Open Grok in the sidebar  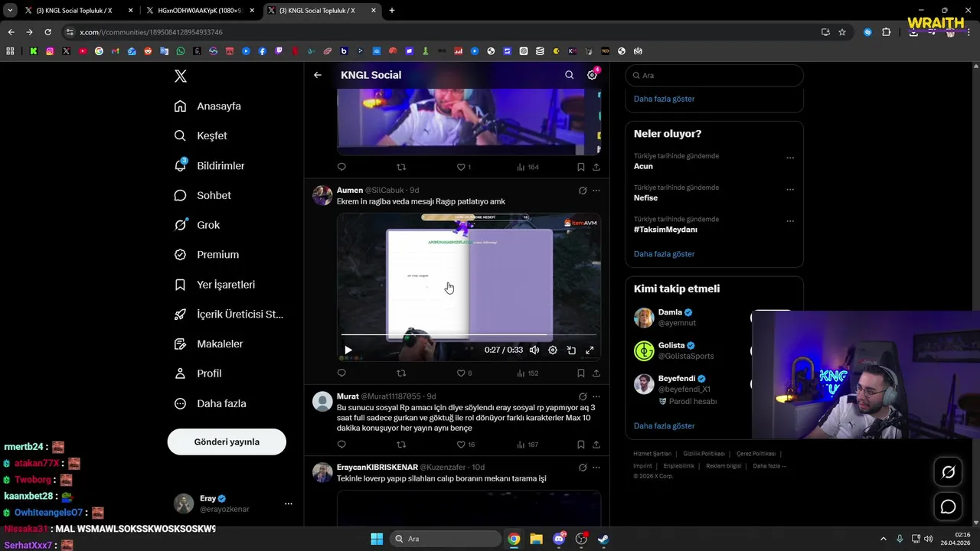click(197, 225)
